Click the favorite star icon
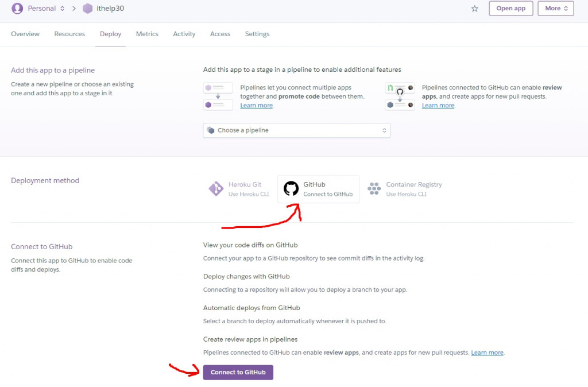 click(x=474, y=9)
